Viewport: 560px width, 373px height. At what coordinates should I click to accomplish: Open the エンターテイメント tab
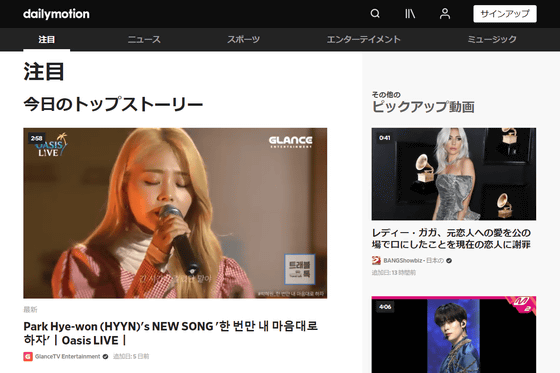[364, 39]
